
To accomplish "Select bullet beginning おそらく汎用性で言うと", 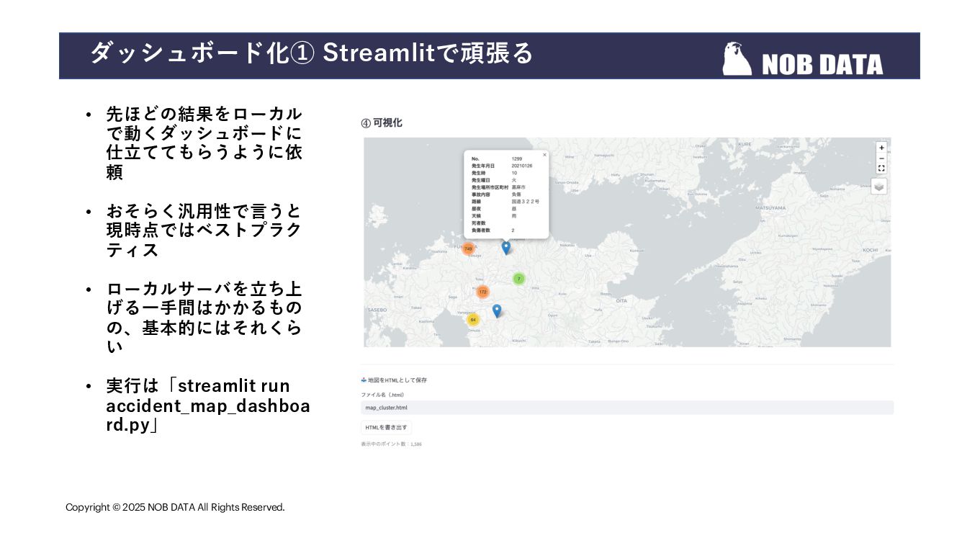I will tap(204, 230).
